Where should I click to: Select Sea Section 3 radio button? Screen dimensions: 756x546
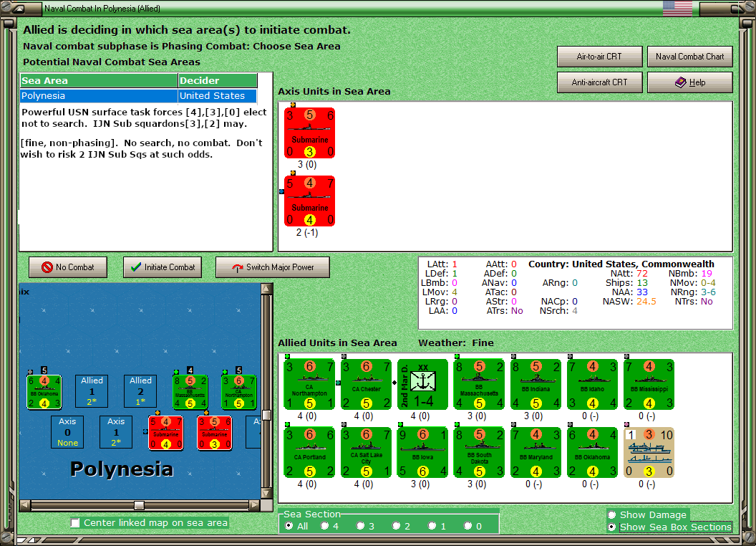coord(360,526)
